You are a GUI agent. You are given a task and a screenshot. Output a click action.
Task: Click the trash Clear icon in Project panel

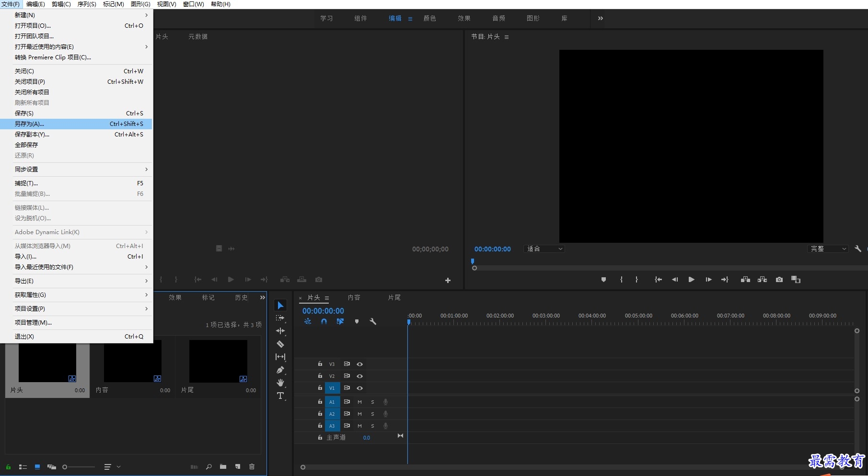pyautogui.click(x=252, y=467)
